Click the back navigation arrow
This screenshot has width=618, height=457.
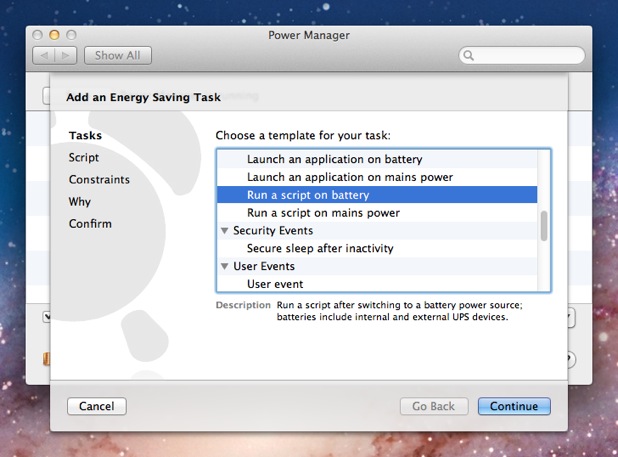[44, 56]
